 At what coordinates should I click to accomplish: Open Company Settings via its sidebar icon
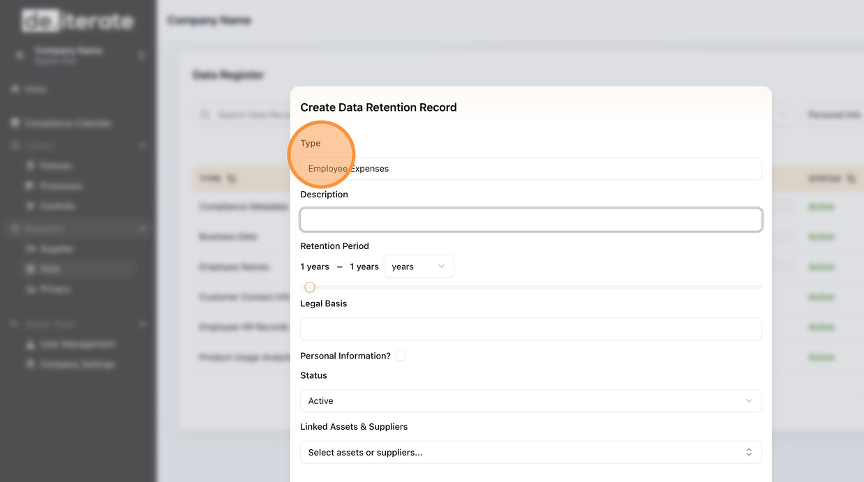[x=31, y=364]
